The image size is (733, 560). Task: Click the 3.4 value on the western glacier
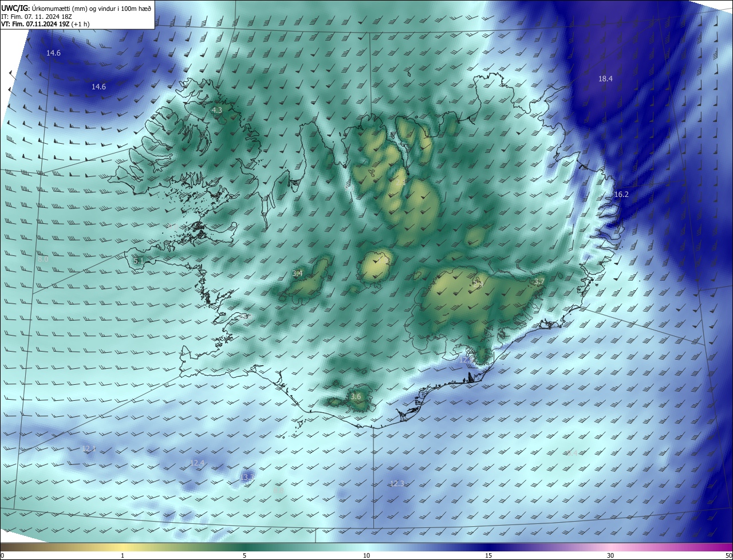coord(297,273)
